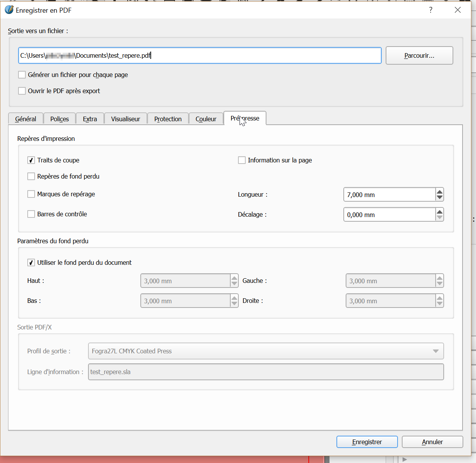This screenshot has width=476, height=463.
Task: Check Barres de contrôle option
Action: (31, 214)
